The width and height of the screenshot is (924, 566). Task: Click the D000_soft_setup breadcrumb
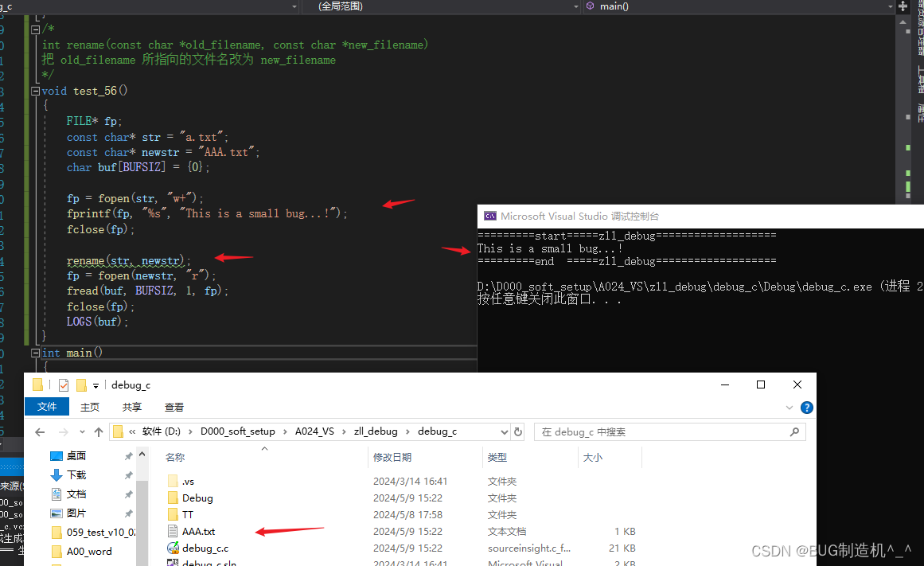[x=237, y=431]
